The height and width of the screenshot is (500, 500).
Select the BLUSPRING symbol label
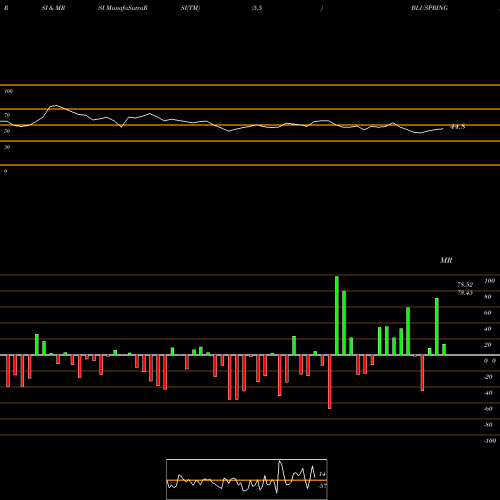pos(429,8)
